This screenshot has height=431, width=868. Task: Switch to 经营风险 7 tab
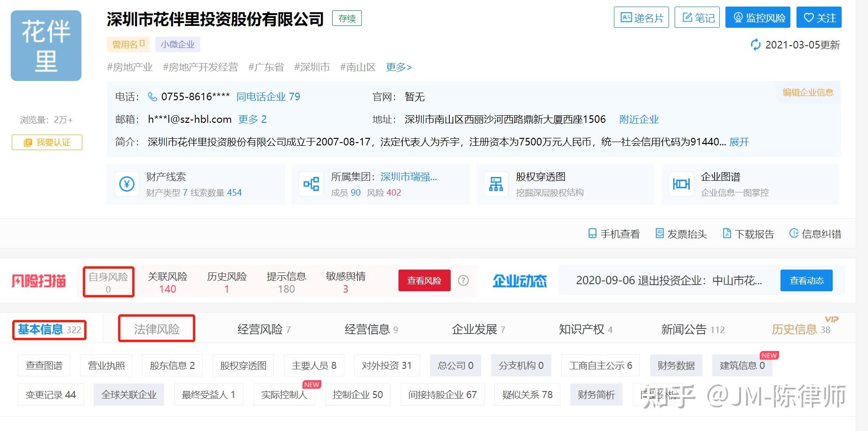pos(264,329)
